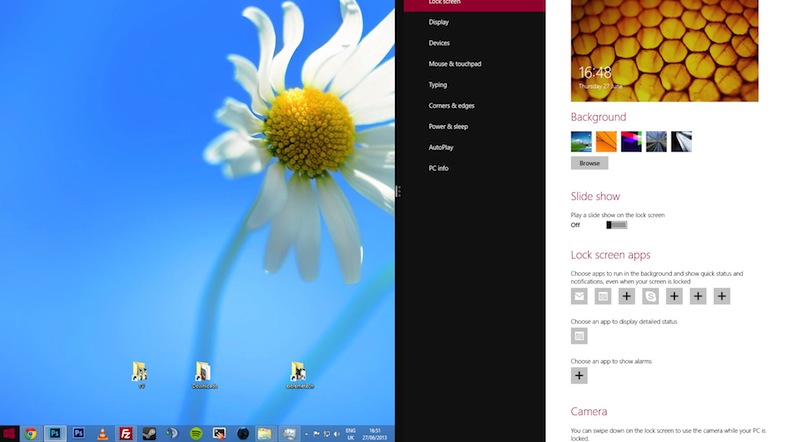Open Google Chrome from the taskbar
The width and height of the screenshot is (800, 442).
click(x=31, y=434)
